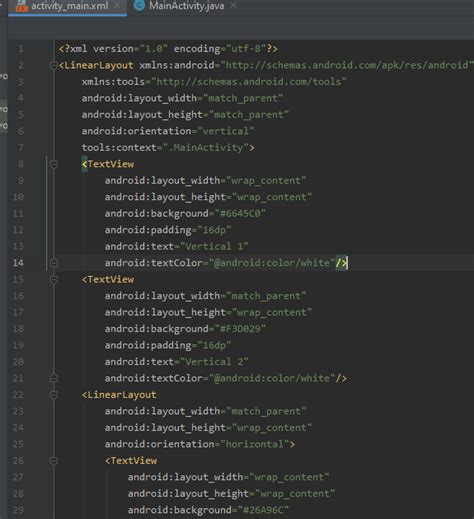
Task: Click layout_height "wrap_content" on line 24
Action: pos(272,428)
